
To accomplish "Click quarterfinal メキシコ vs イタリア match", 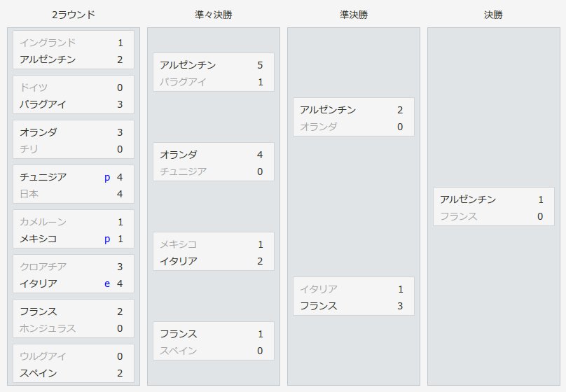I will coord(214,251).
